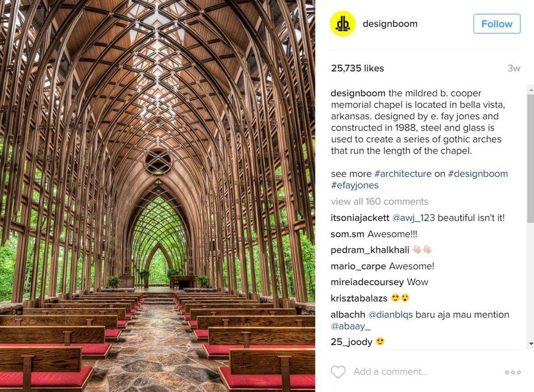Open the three-dot more options menu
534x392 pixels.
click(x=513, y=372)
